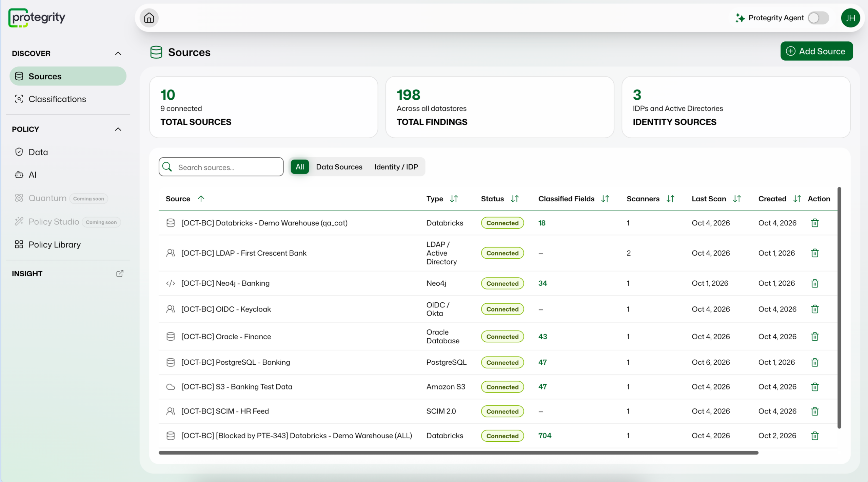Sort table by Last Scan column
Viewport: 868px width, 482px height.
tap(737, 199)
